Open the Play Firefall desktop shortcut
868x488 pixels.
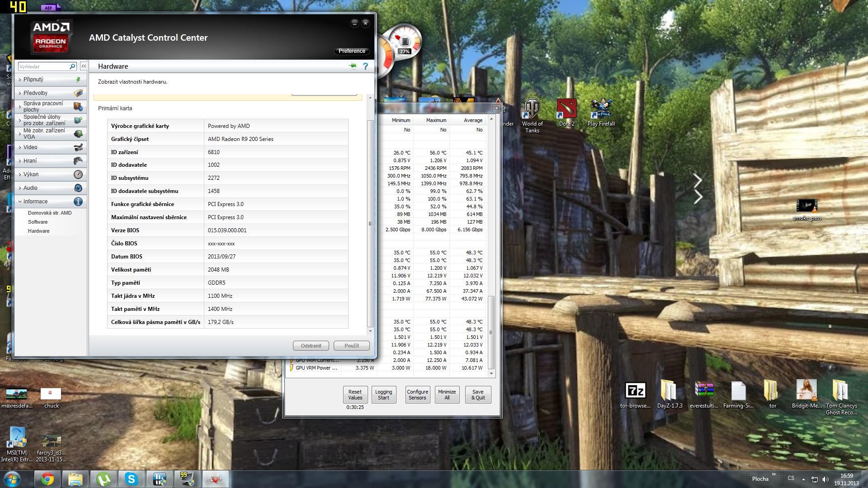[x=601, y=113]
